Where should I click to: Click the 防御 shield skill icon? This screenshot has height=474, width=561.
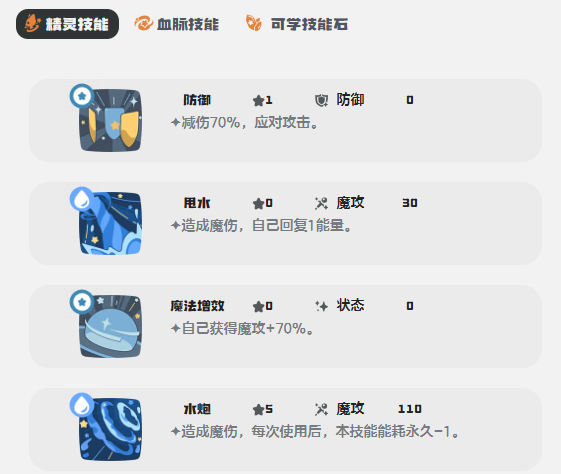111,121
